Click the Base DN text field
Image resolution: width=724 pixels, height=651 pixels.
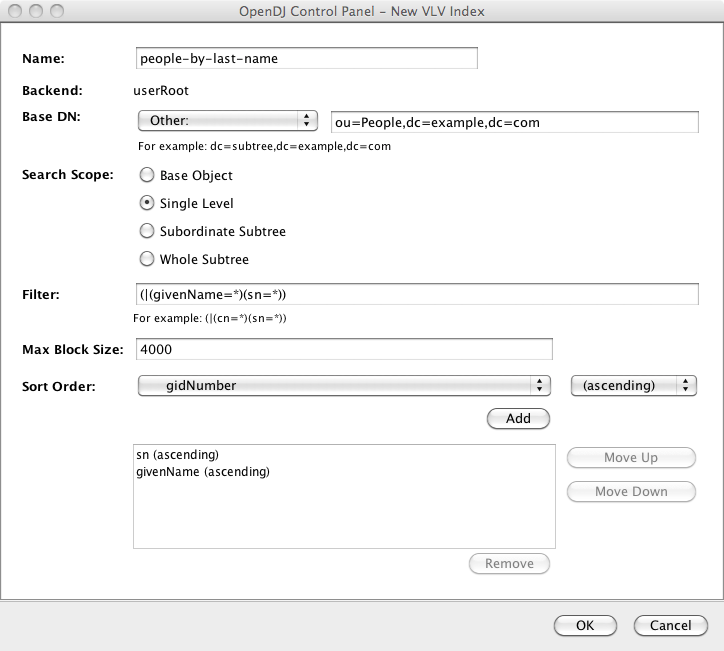pos(515,122)
